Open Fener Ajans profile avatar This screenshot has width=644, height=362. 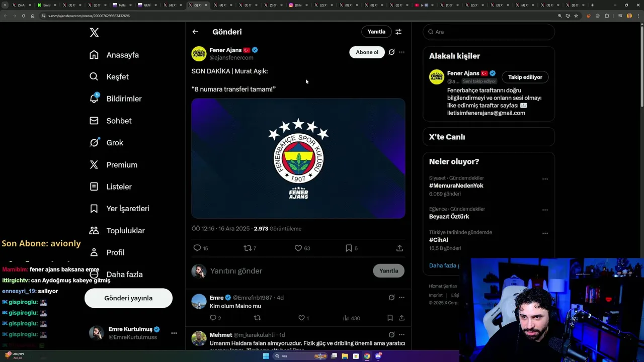[x=199, y=54]
